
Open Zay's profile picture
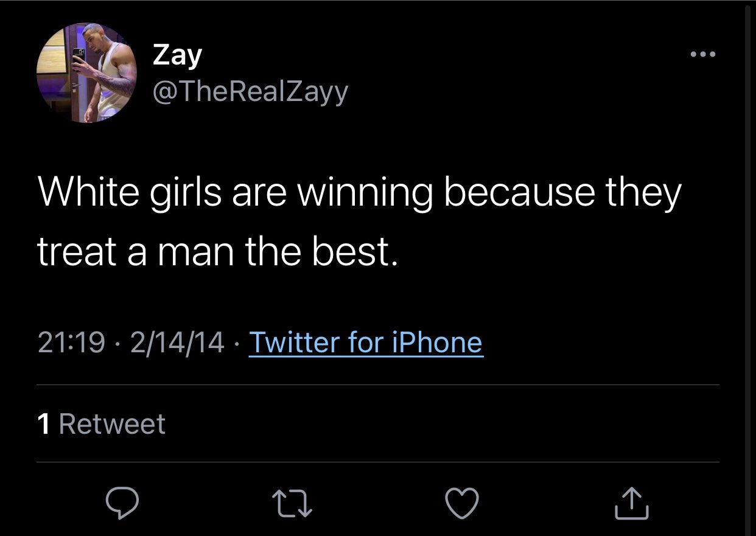click(86, 73)
